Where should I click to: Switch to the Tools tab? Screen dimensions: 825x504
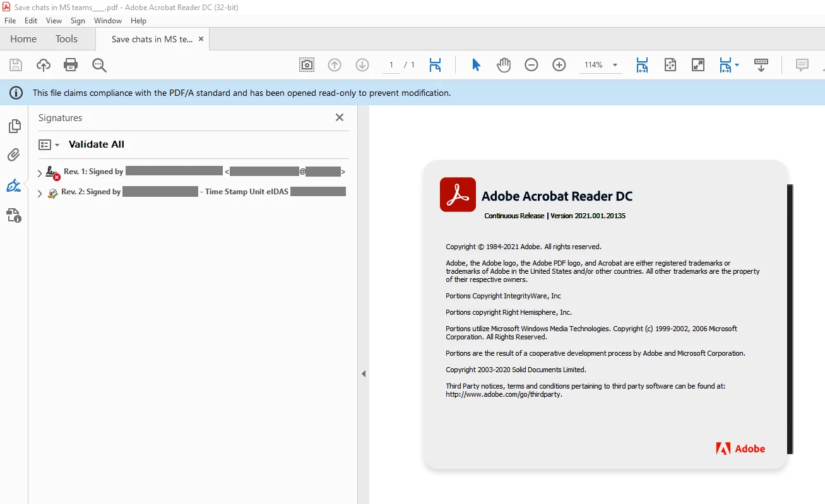(66, 39)
